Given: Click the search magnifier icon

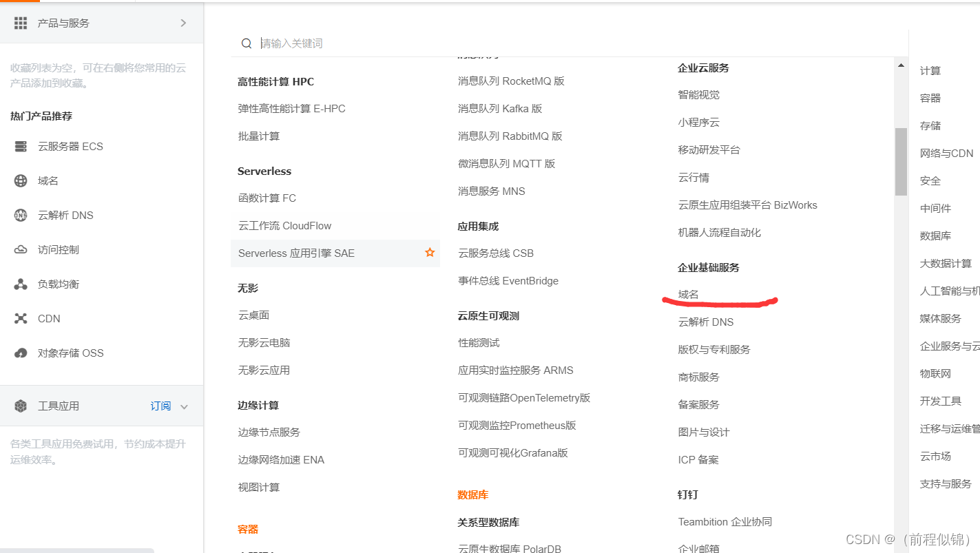Looking at the screenshot, I should (x=246, y=43).
